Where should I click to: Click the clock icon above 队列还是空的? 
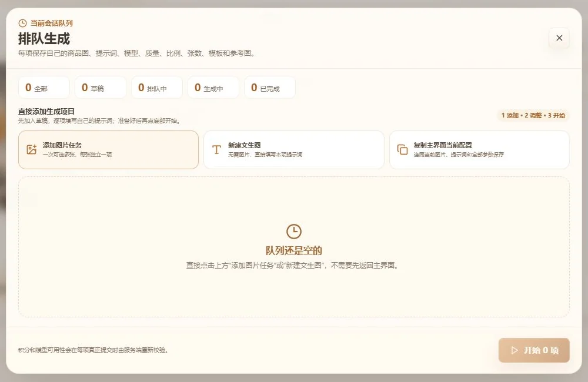(293, 232)
